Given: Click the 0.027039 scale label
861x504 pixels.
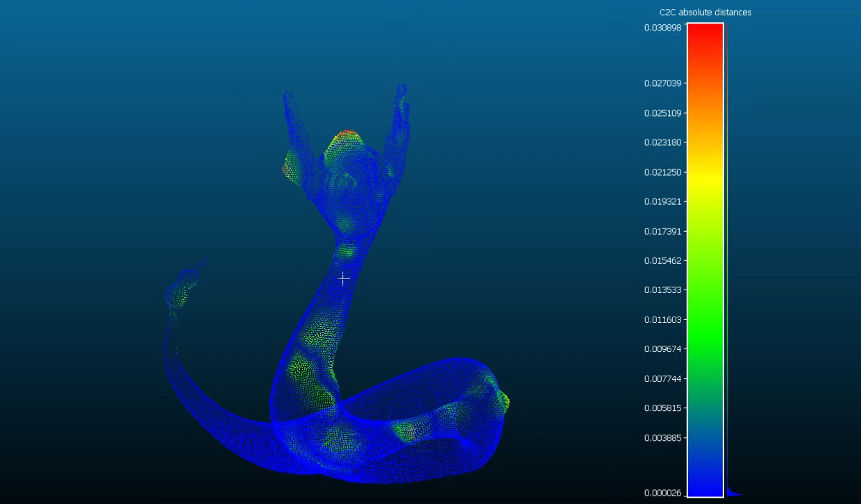Looking at the screenshot, I should (662, 83).
